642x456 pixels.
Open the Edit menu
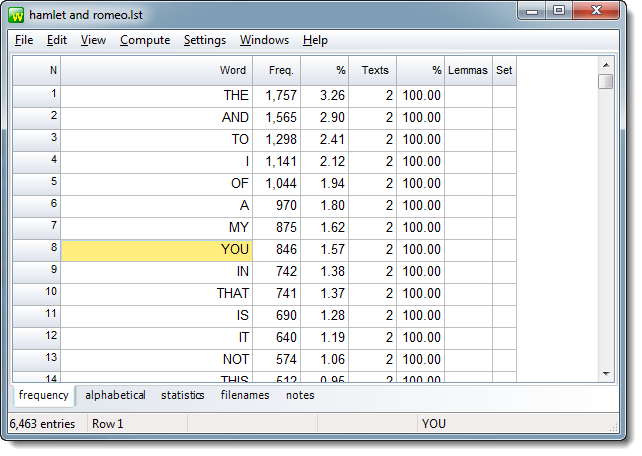(x=57, y=40)
